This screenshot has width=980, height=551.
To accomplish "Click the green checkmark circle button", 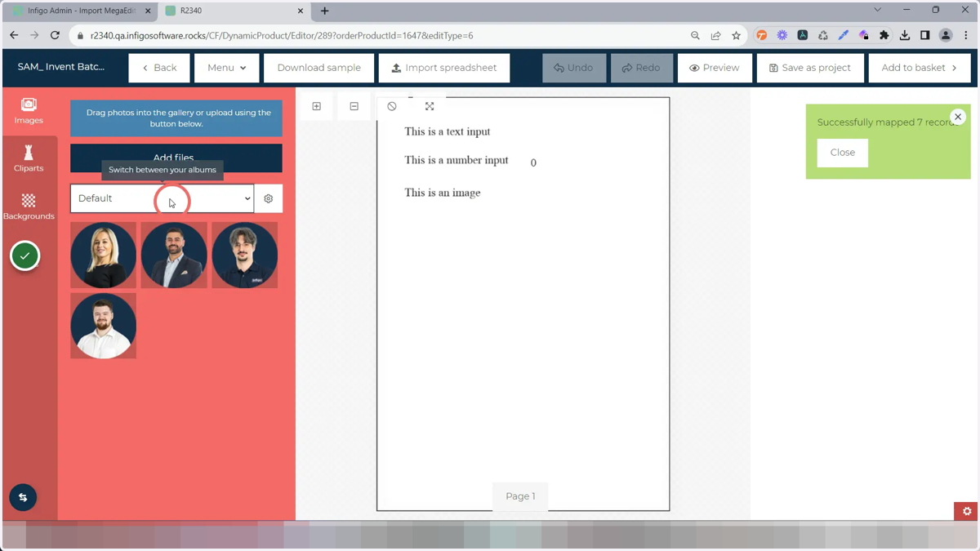I will [25, 256].
